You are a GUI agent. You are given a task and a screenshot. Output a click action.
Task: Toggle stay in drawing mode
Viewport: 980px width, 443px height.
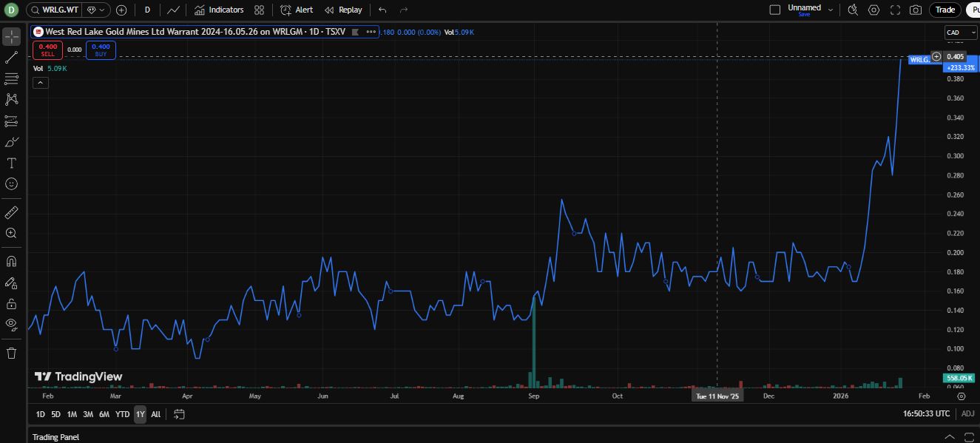click(x=12, y=283)
